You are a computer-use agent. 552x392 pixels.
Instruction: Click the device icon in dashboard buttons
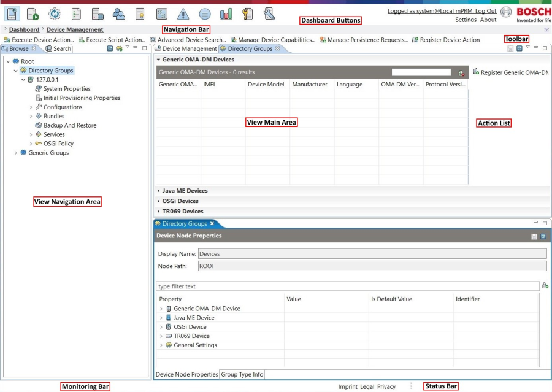(12, 14)
